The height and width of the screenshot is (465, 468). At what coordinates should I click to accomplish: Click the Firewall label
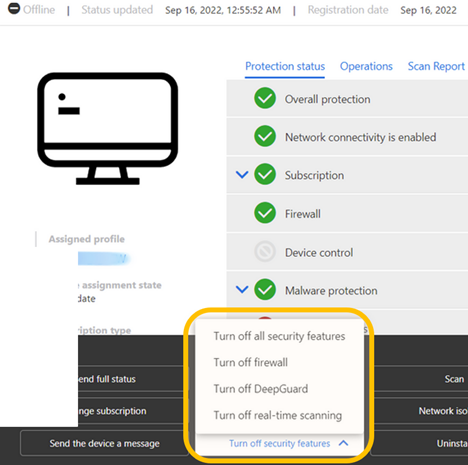(x=303, y=214)
